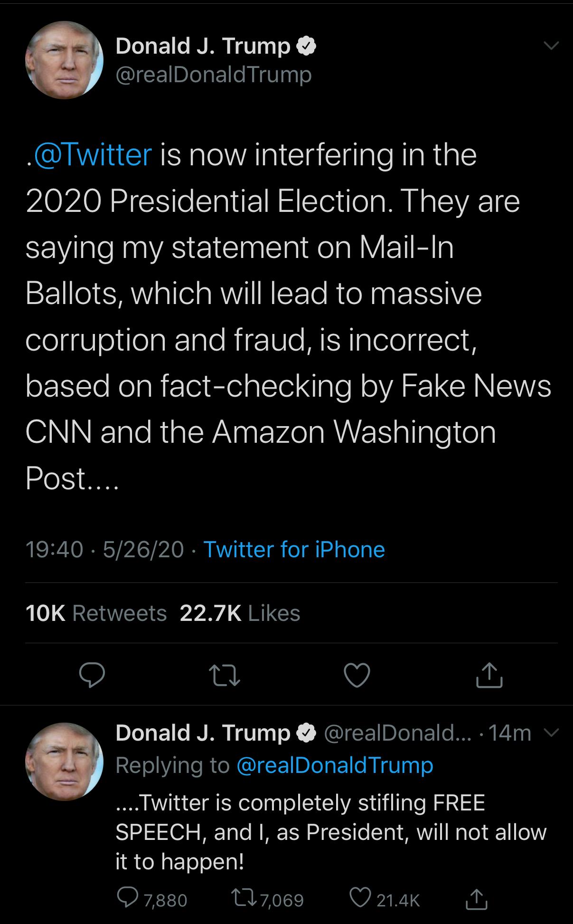Tap the Twitter for iPhone source link
The image size is (573, 924).
(294, 550)
